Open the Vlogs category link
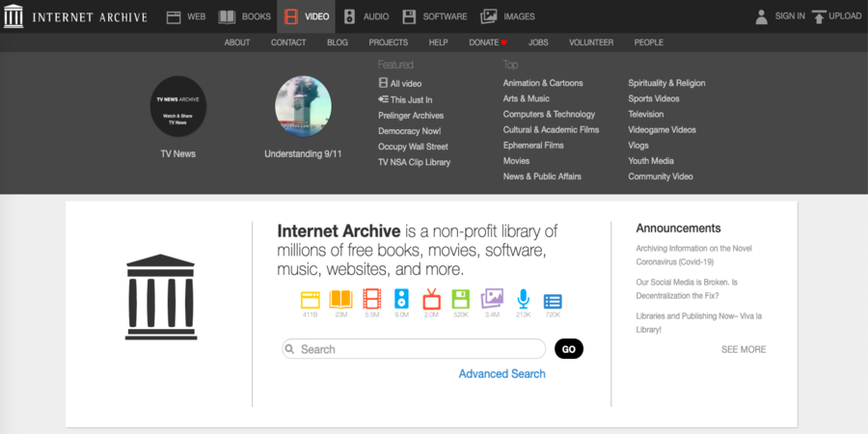The image size is (868, 434). point(638,145)
